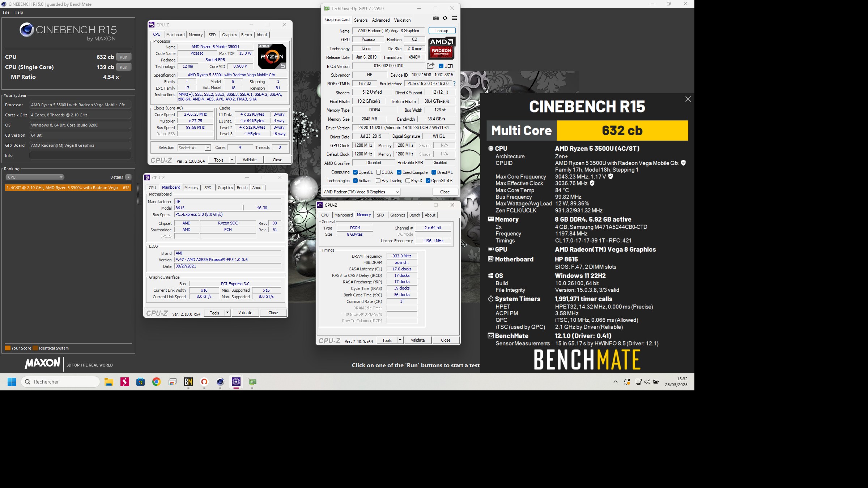Click the GPU-Z screenshot camera icon

436,18
